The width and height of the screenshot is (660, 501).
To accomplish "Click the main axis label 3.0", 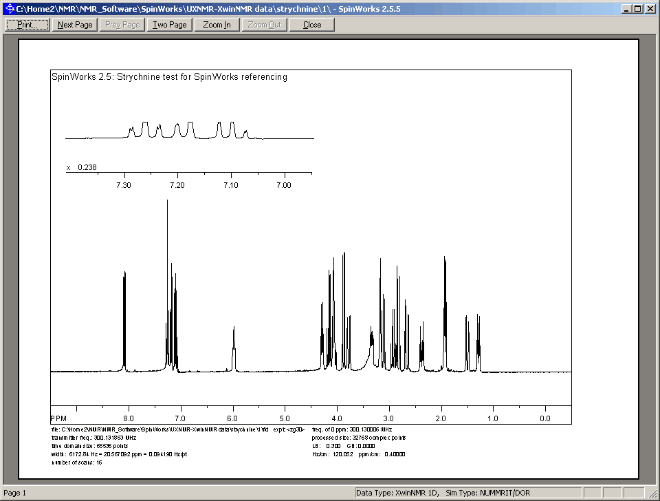I will click(x=388, y=418).
